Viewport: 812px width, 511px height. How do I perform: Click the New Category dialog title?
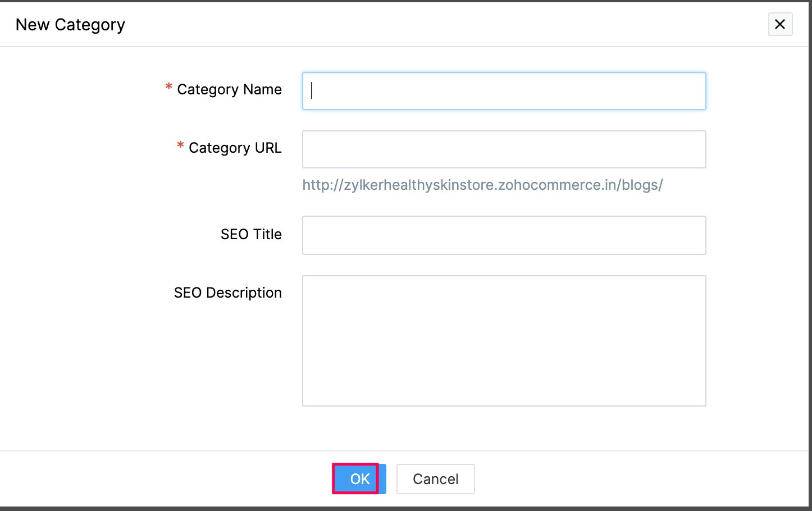pyautogui.click(x=70, y=25)
